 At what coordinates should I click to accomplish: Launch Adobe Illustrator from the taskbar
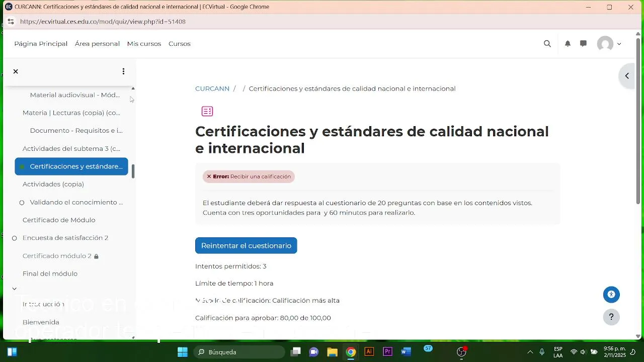(x=369, y=352)
